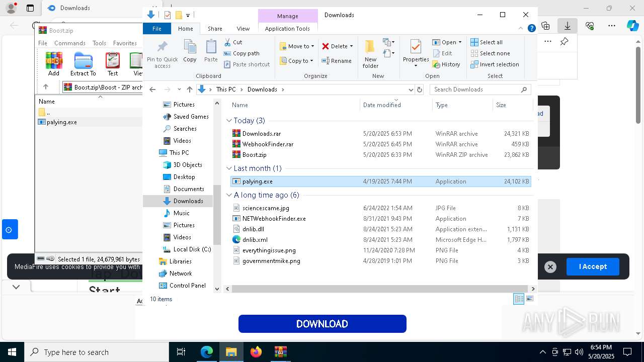644x362 pixels.
Task: Click the Paste icon in ribbon
Action: pyautogui.click(x=211, y=51)
